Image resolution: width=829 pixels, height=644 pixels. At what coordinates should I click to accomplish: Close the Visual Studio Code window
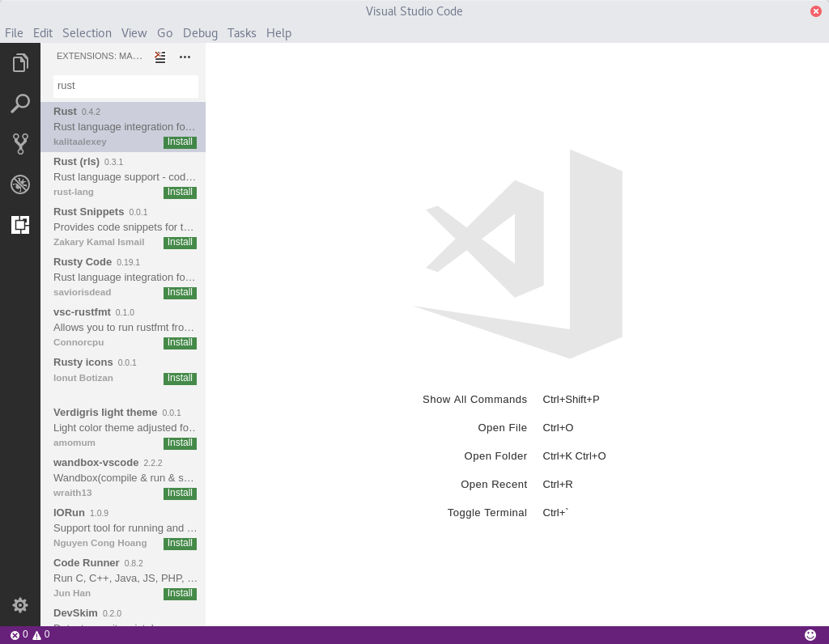tap(816, 11)
